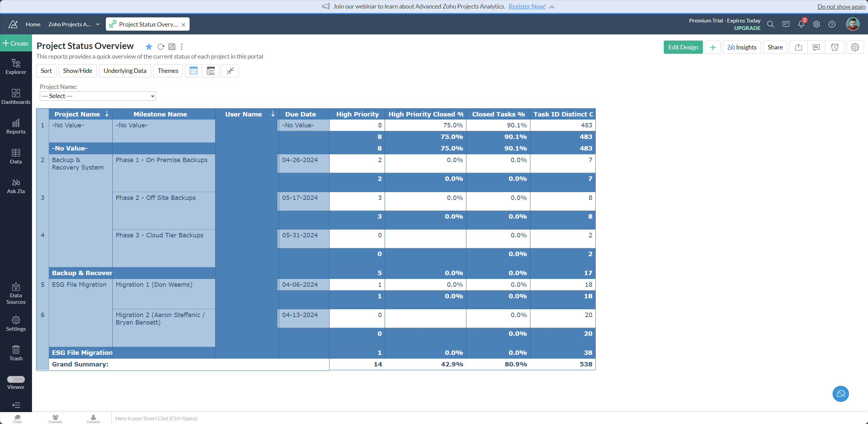868x424 pixels.
Task: Open Data Sources in the sidebar
Action: point(16,293)
